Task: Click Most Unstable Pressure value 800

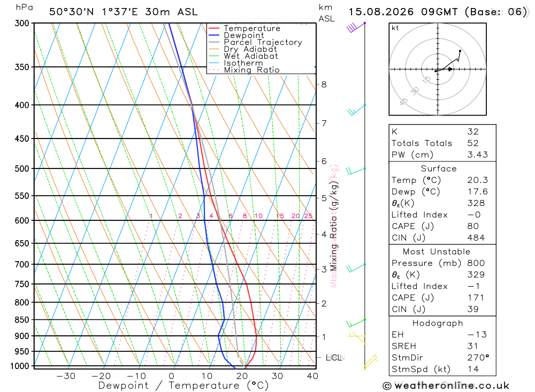Action: (476, 263)
